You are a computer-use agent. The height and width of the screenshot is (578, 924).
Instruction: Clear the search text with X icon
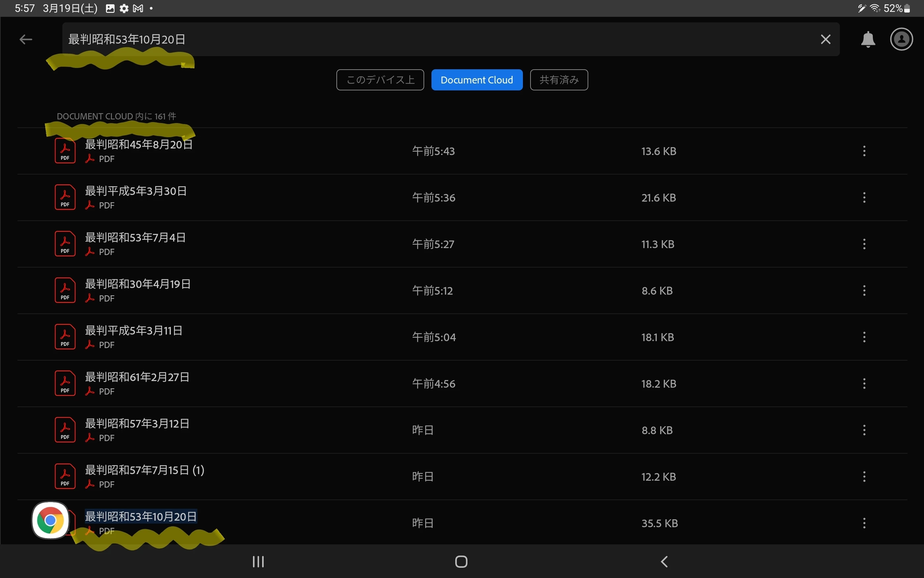(x=825, y=39)
